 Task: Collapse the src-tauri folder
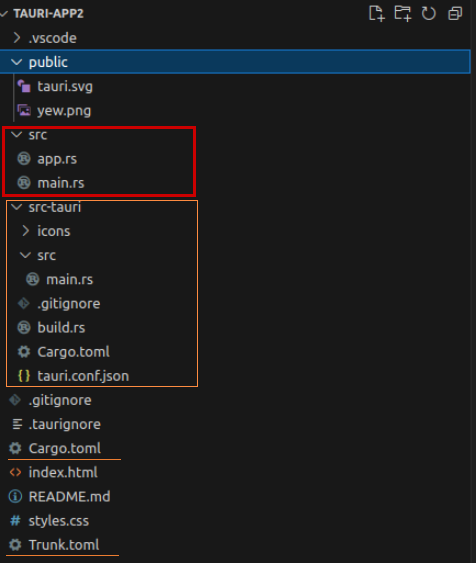pos(17,207)
